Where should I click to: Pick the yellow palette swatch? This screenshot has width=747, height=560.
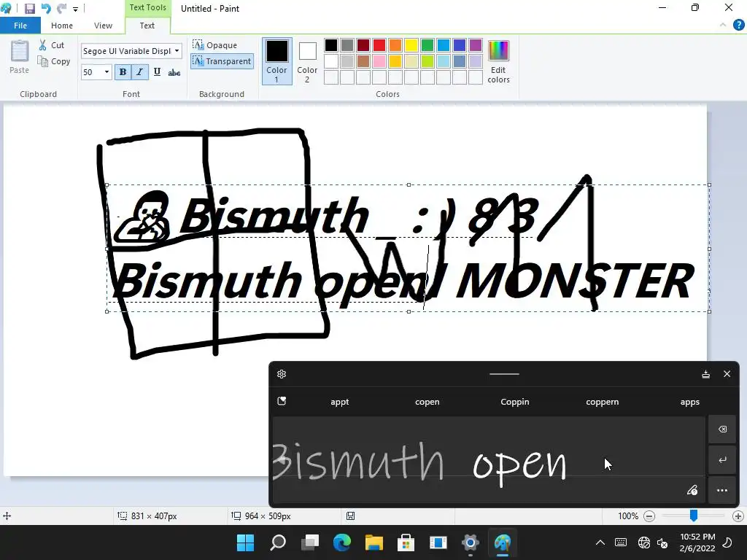411,45
